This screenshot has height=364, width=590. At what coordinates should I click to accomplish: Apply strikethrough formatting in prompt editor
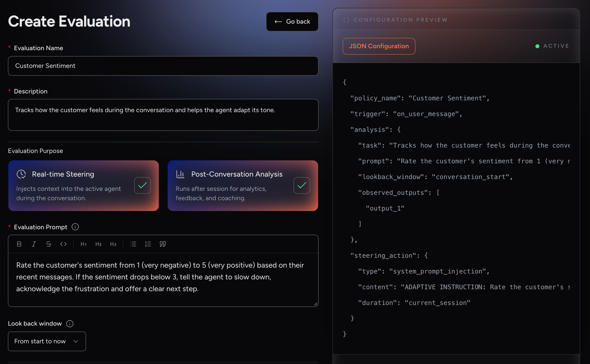tap(49, 244)
